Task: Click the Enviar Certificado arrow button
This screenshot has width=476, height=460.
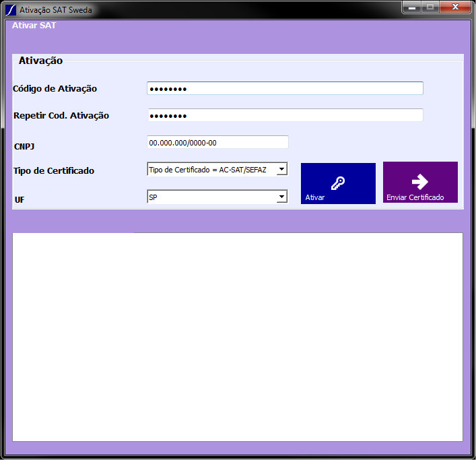Action: tap(420, 182)
